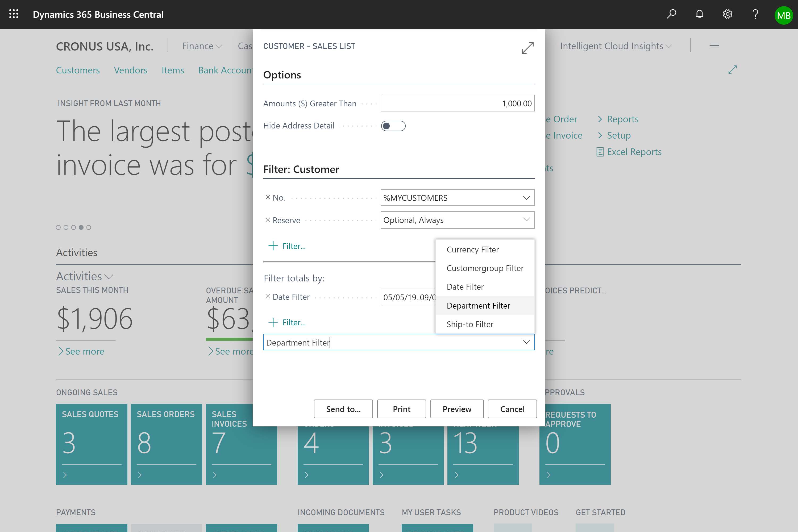Click the Cancel button

tap(511, 409)
